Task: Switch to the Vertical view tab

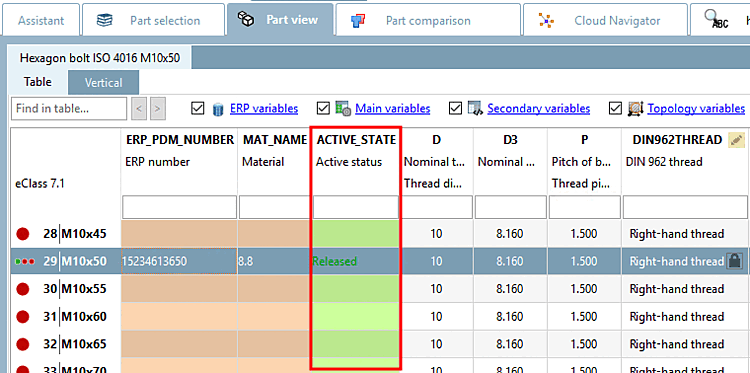Action: [x=104, y=82]
